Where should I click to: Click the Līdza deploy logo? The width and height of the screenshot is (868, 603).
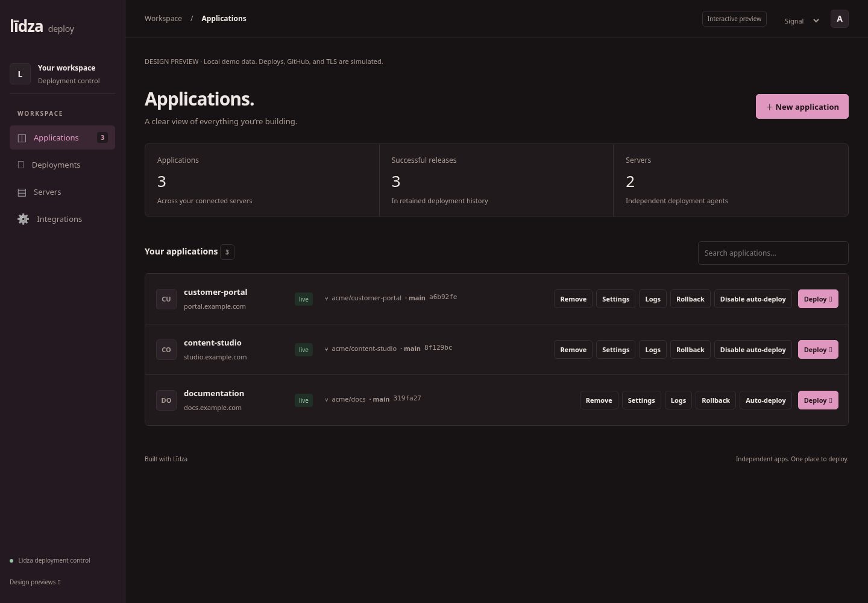pos(42,27)
